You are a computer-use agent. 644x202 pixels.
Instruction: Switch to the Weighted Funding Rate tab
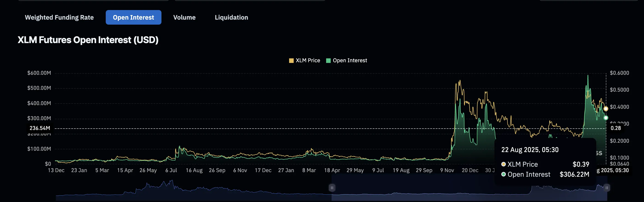click(x=59, y=18)
